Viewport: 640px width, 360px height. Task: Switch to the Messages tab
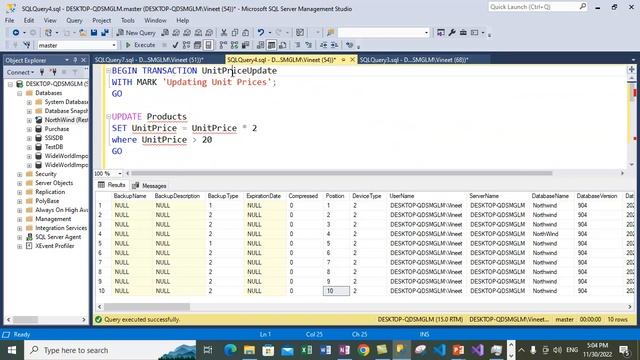point(149,186)
